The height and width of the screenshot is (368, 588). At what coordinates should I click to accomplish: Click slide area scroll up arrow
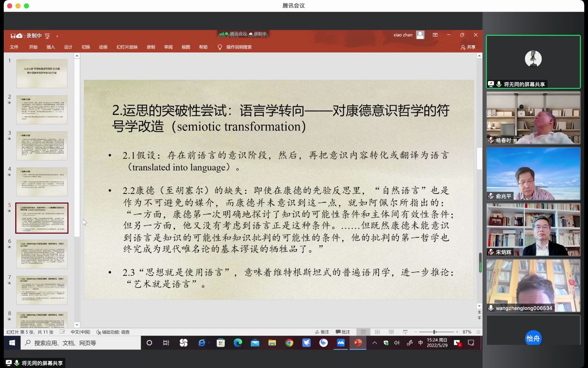[x=479, y=56]
